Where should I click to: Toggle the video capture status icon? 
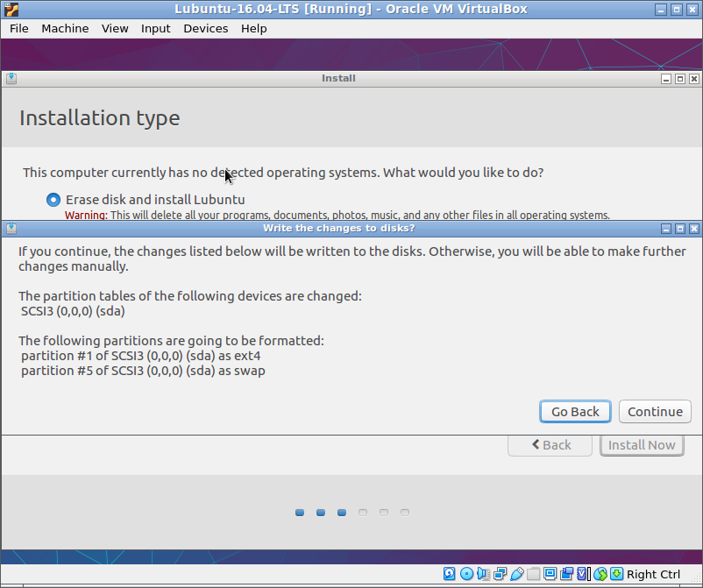567,574
